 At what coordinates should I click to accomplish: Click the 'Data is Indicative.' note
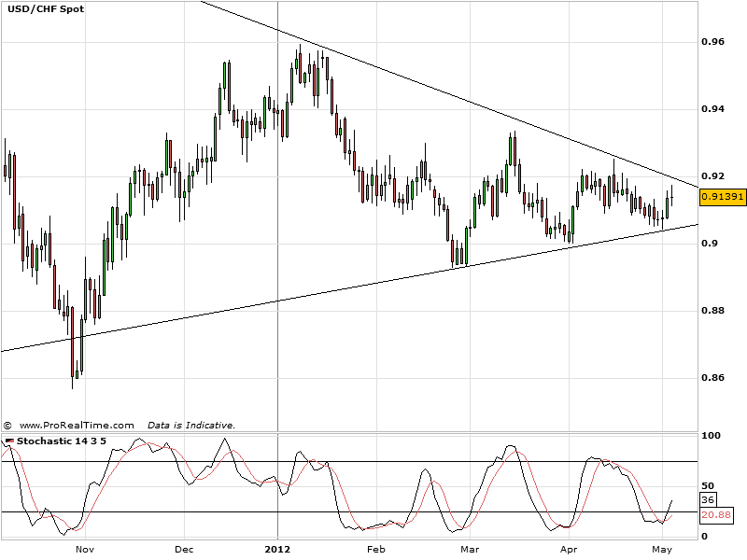[191, 426]
